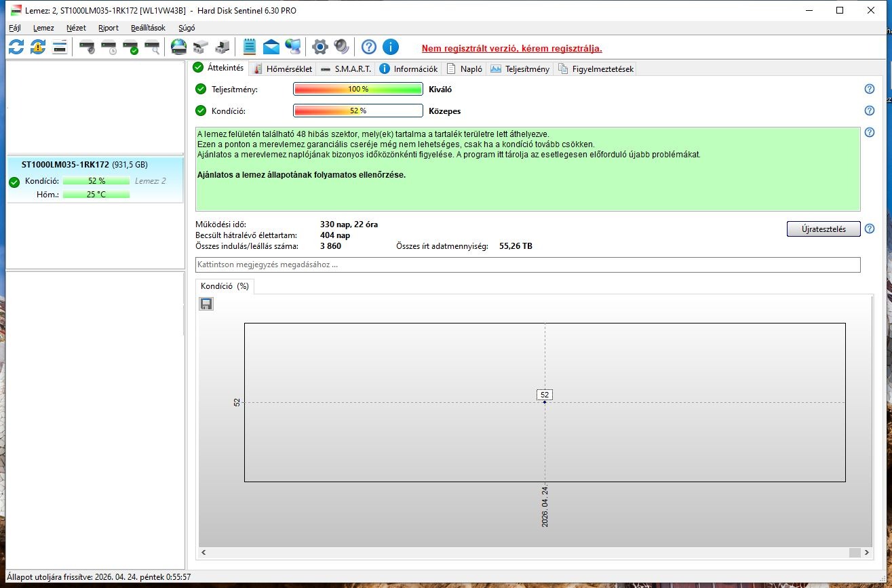Screen dimensions: 892x588
Task: Click the disk with magnifier surface test icon
Action: (x=152, y=47)
